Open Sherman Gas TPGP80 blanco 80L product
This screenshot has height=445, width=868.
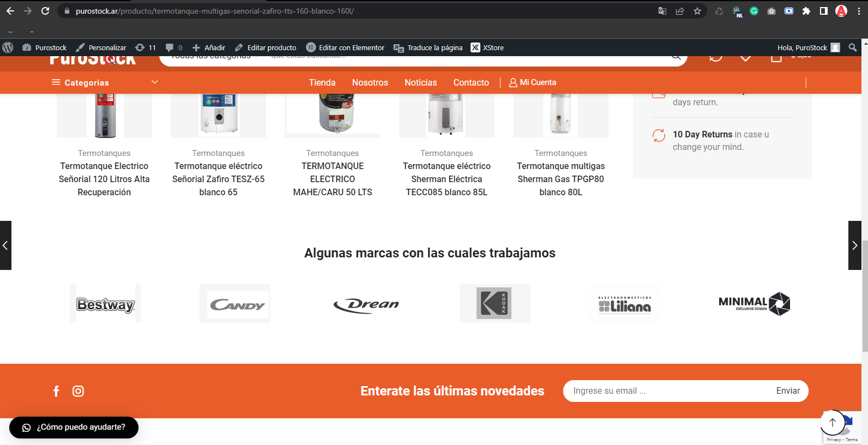pyautogui.click(x=561, y=179)
